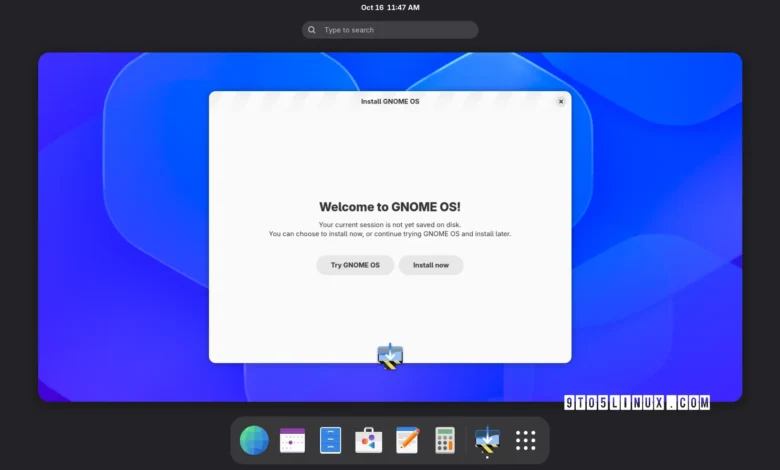This screenshot has height=470, width=780.
Task: Click the search magnifier icon
Action: (x=312, y=30)
